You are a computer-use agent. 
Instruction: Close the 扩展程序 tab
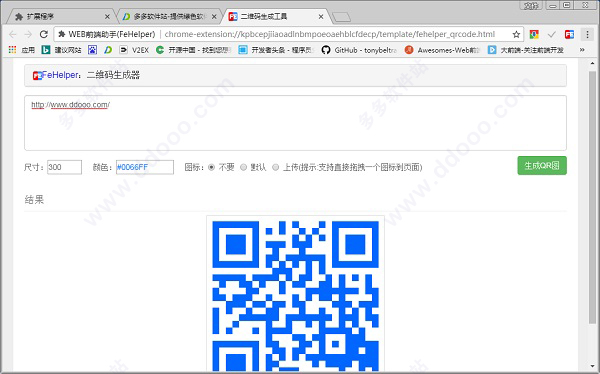(107, 17)
